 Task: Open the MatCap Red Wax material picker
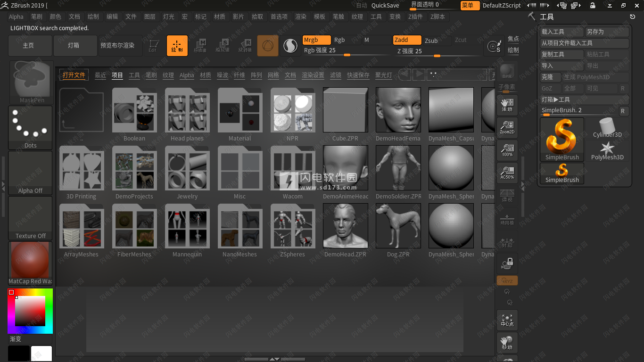pyautogui.click(x=30, y=263)
